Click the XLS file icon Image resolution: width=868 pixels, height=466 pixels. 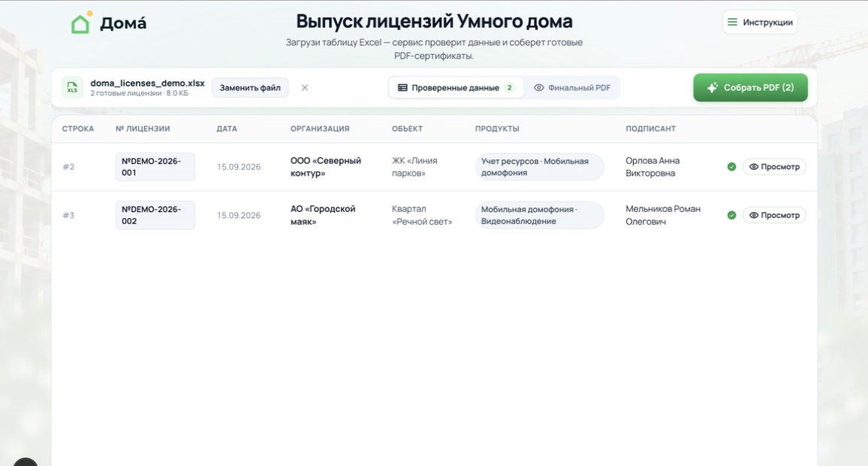[x=73, y=87]
